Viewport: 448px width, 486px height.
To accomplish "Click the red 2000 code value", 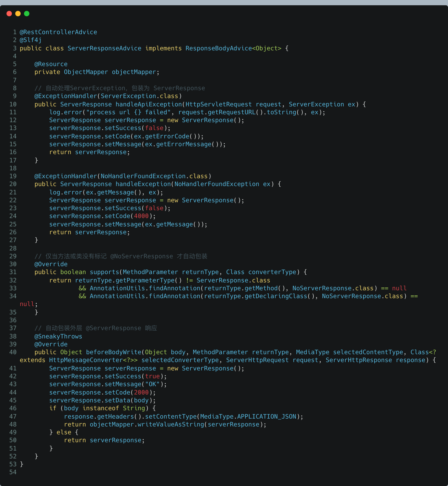I will coord(141,392).
